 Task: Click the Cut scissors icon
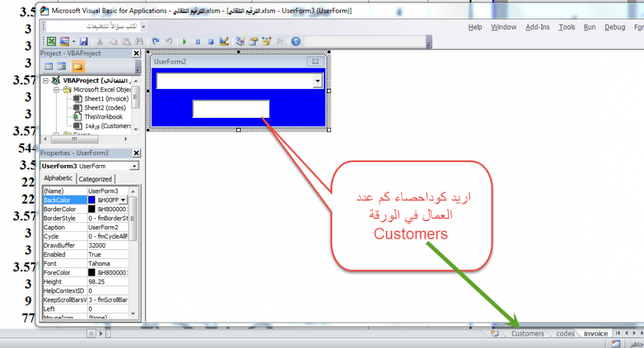coord(99,41)
